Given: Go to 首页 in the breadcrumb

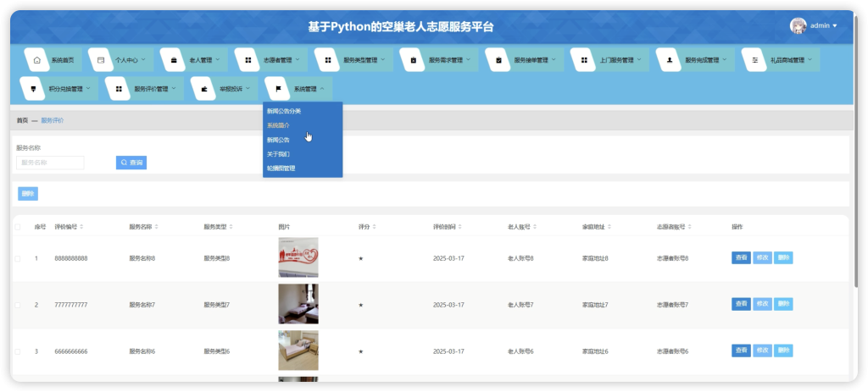Looking at the screenshot, I should [22, 120].
